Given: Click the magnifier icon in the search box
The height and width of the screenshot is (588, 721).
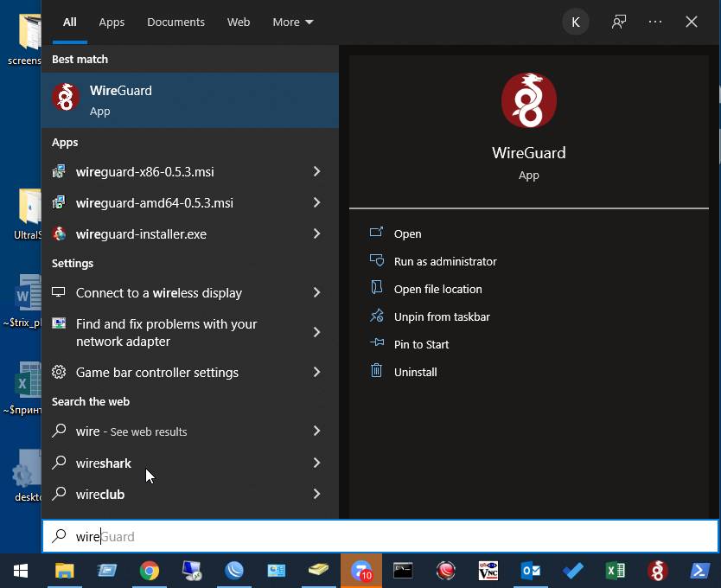Looking at the screenshot, I should pyautogui.click(x=59, y=535).
